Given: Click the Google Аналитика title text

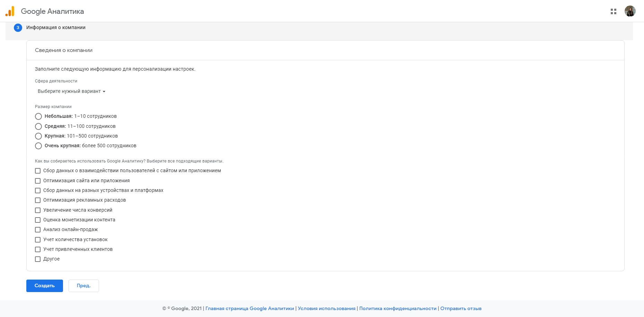Looking at the screenshot, I should tap(52, 11).
